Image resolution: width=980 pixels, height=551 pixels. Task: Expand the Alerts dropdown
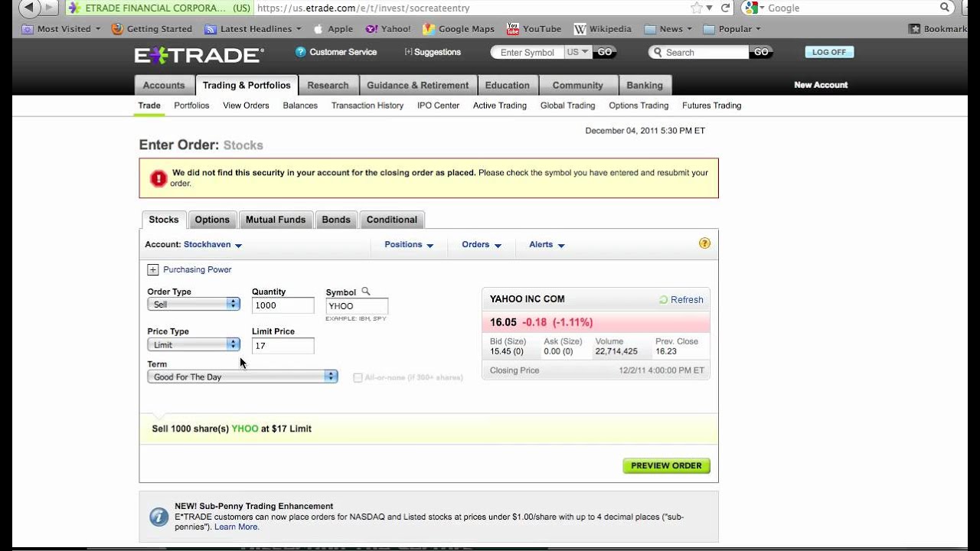click(547, 245)
